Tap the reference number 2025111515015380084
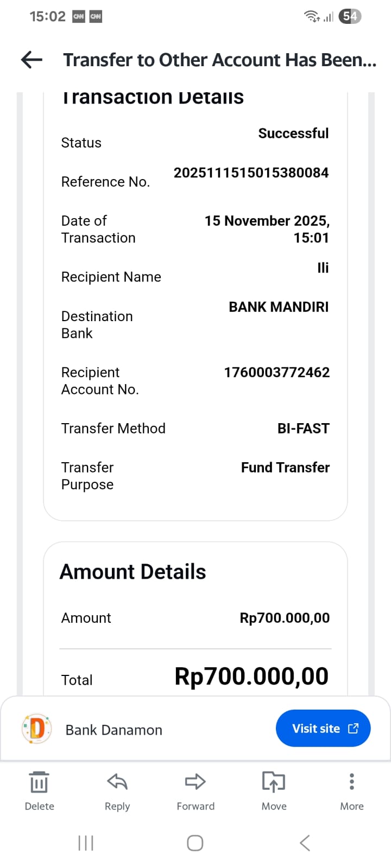391x868 pixels. [x=251, y=173]
